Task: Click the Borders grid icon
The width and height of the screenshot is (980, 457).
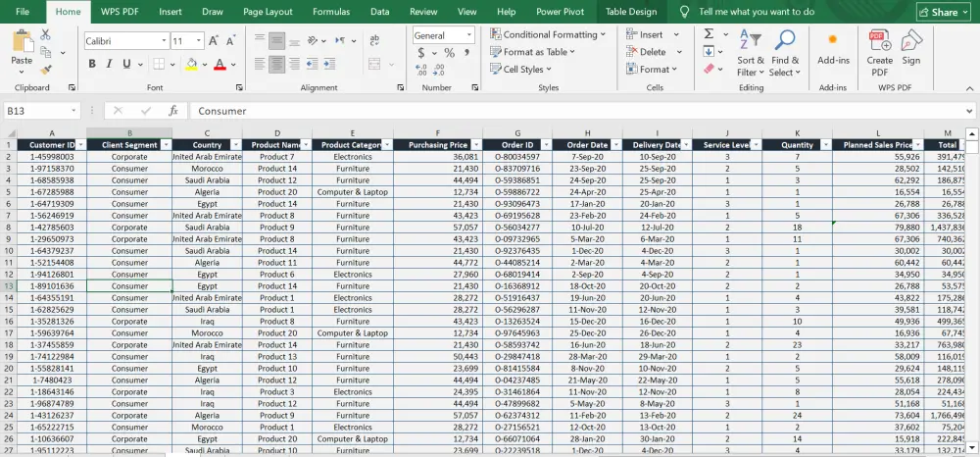Action: [159, 64]
